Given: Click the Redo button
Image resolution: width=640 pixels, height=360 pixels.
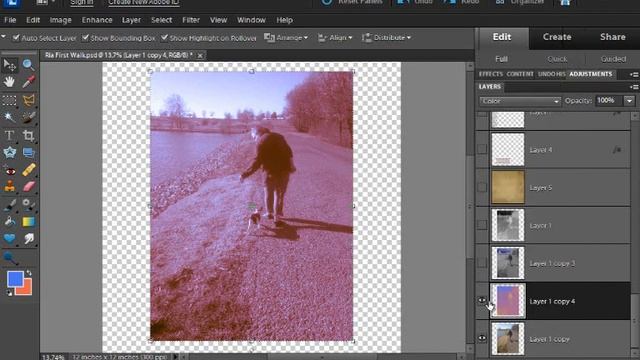Looking at the screenshot, I should 462,2.
